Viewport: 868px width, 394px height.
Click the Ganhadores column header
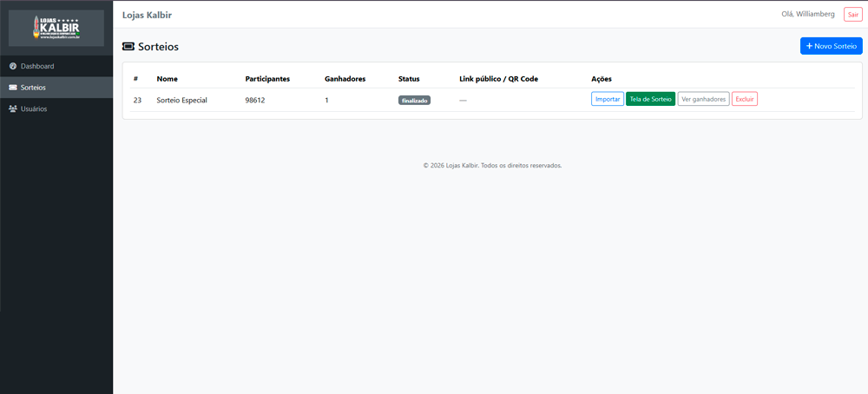pyautogui.click(x=345, y=79)
